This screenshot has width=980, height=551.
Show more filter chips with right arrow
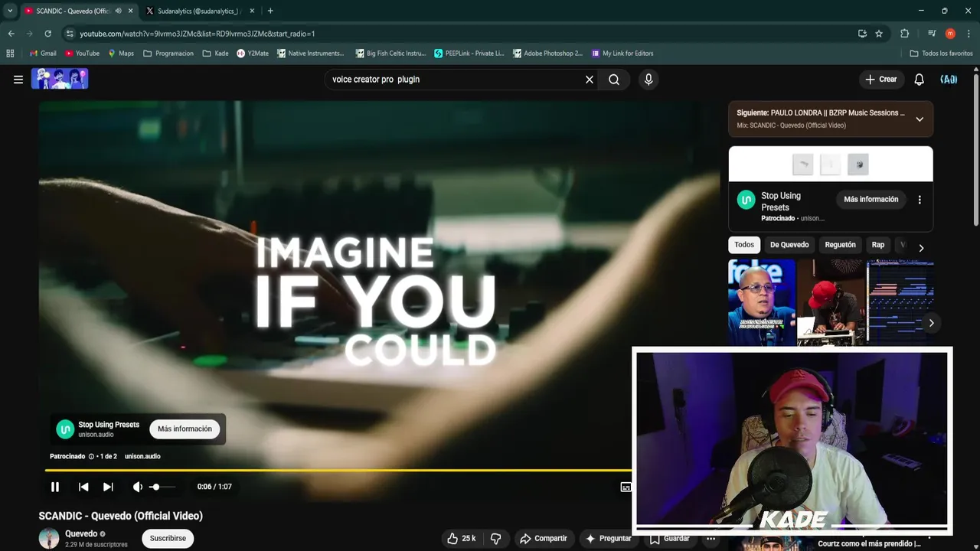921,248
